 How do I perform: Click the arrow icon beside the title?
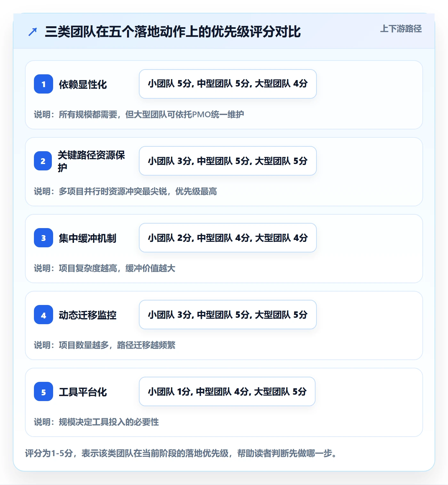click(x=33, y=32)
